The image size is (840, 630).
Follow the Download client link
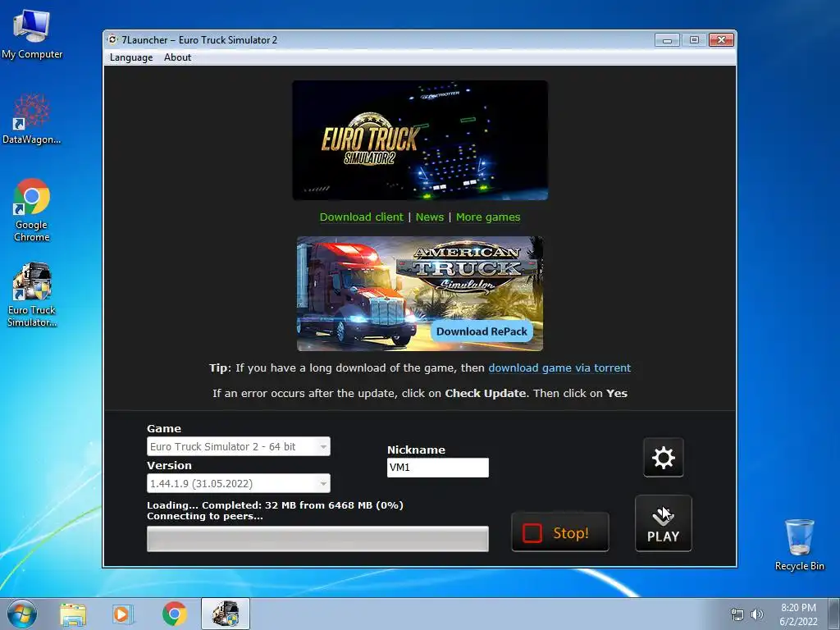[361, 217]
